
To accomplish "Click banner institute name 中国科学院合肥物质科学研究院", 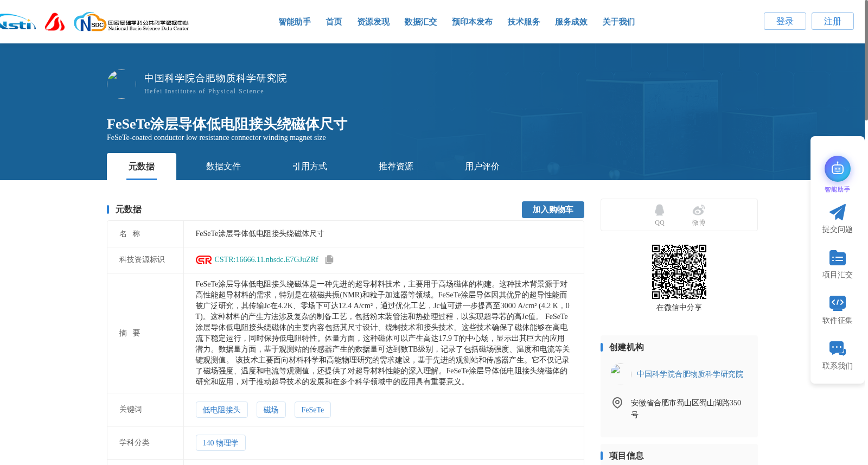I will tap(215, 78).
